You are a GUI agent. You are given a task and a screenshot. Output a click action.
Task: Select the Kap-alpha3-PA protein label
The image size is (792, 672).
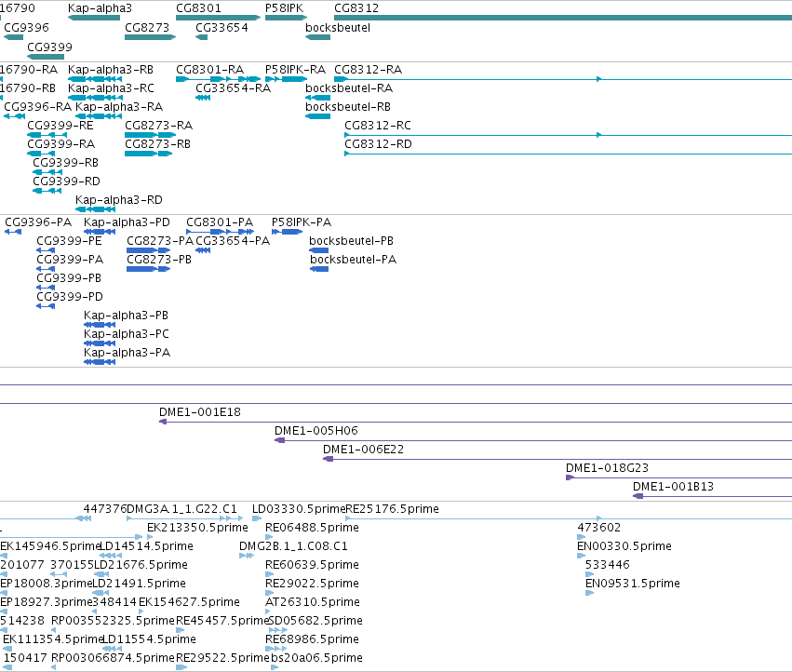click(127, 352)
